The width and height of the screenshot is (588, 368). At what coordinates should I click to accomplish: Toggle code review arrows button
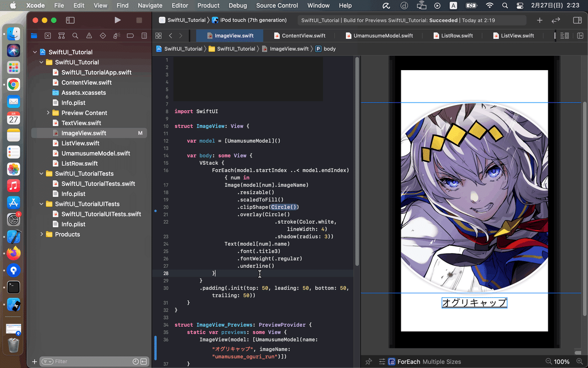[556, 20]
